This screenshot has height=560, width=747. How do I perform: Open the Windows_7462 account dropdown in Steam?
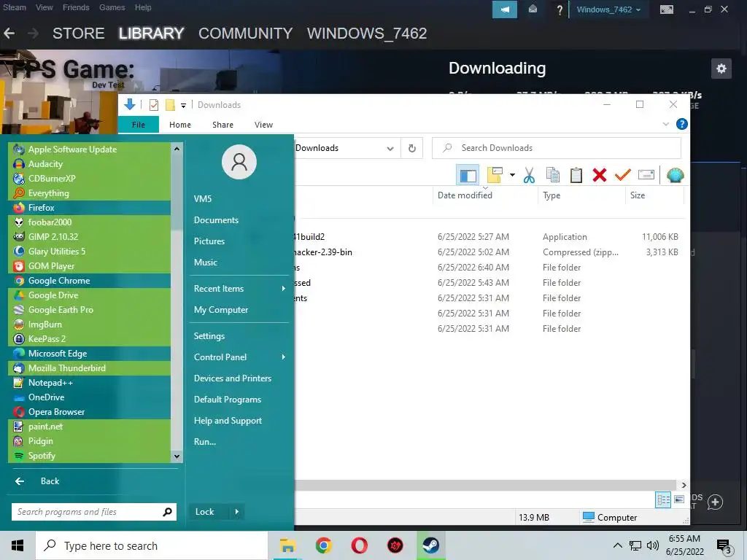point(608,9)
